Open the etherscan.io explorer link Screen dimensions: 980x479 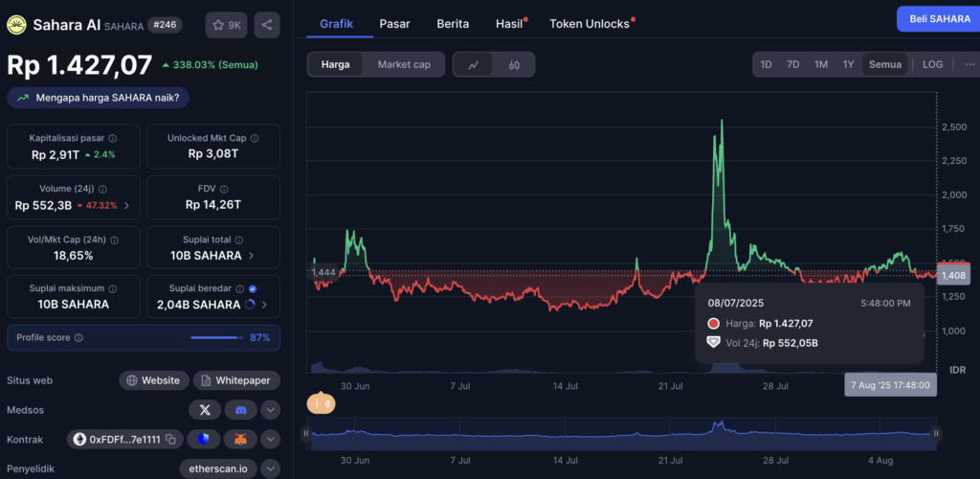(x=219, y=468)
